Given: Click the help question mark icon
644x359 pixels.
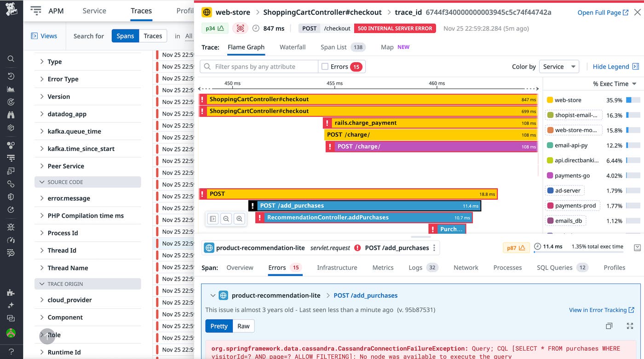Looking at the screenshot, I should 11,352.
